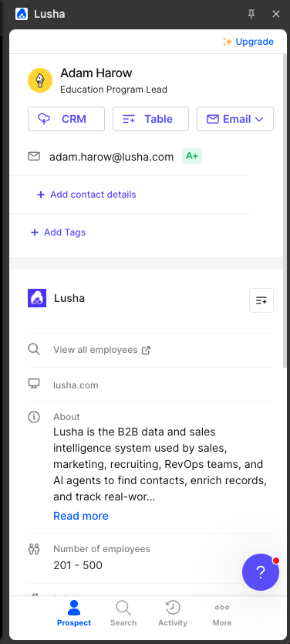Click the magnifier icon beside View all employees
The width and height of the screenshot is (290, 644).
pos(34,350)
